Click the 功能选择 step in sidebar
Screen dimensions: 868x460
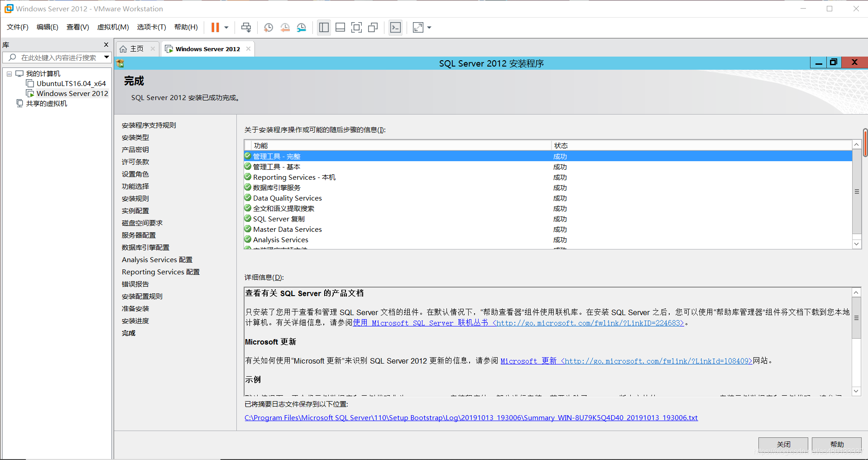[x=135, y=187]
